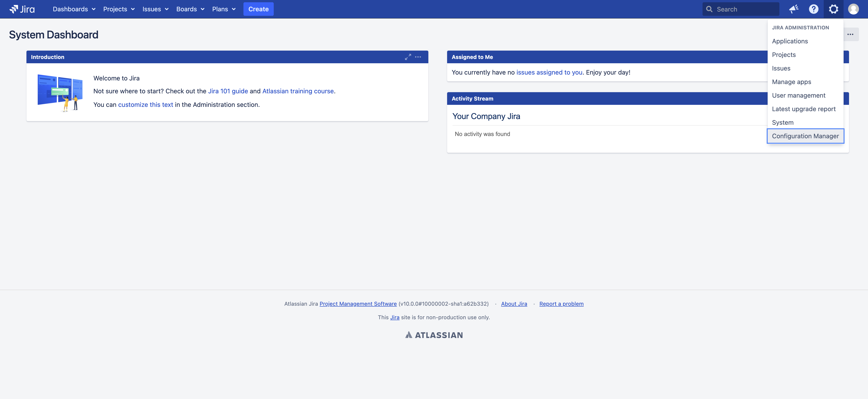Click the Help question mark icon
The width and height of the screenshot is (868, 399).
click(x=814, y=9)
